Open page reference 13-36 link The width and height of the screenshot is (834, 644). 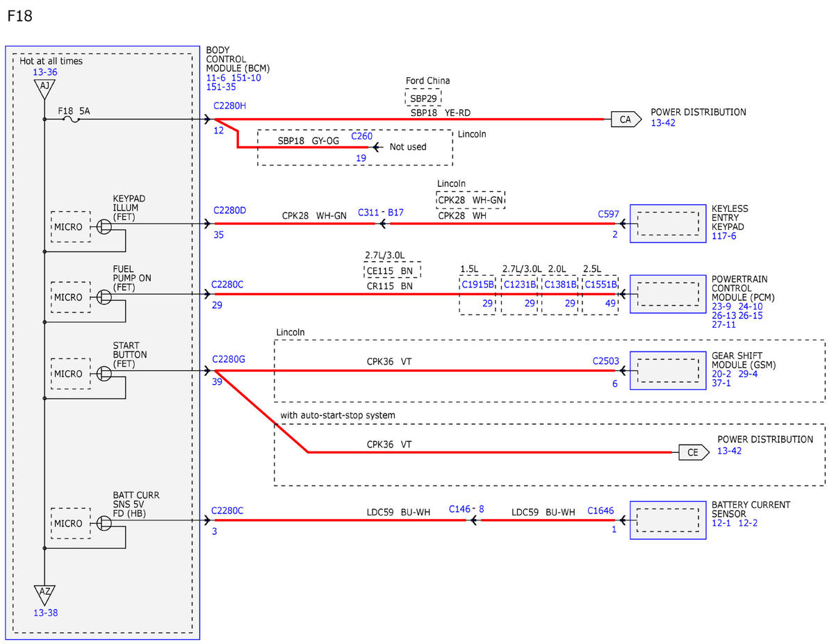(x=44, y=72)
